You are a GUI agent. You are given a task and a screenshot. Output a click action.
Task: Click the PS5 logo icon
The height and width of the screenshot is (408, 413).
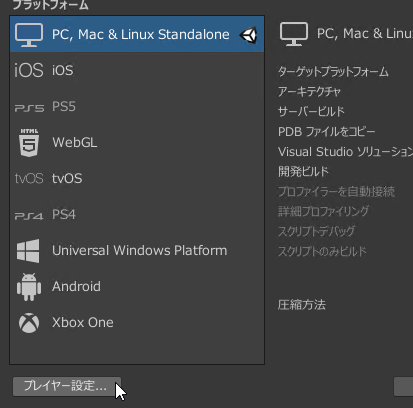[29, 108]
